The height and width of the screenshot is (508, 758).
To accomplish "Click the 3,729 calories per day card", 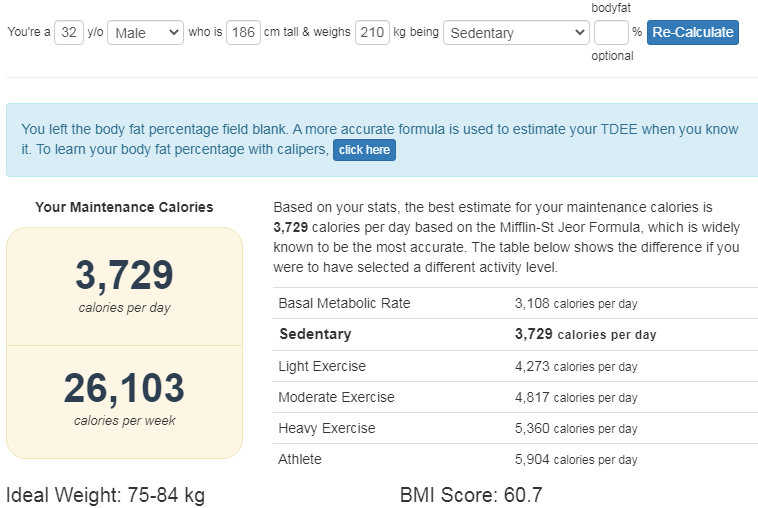I will pyautogui.click(x=124, y=286).
